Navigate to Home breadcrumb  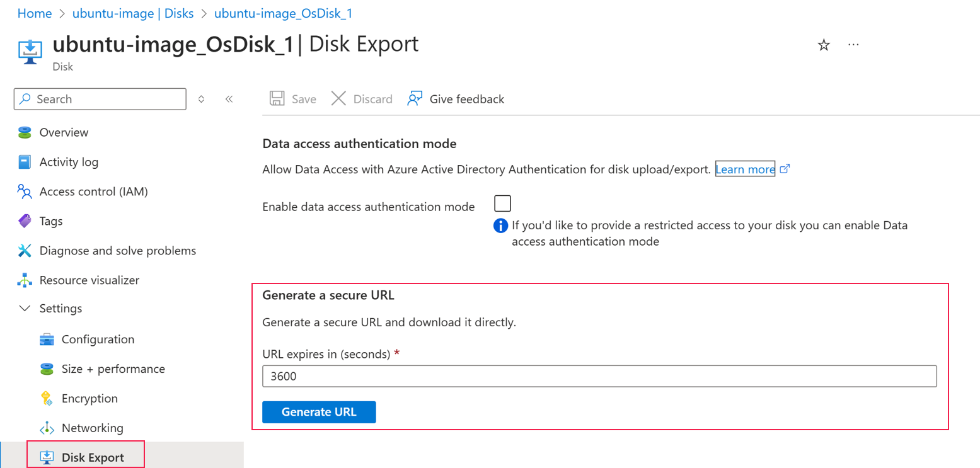34,13
